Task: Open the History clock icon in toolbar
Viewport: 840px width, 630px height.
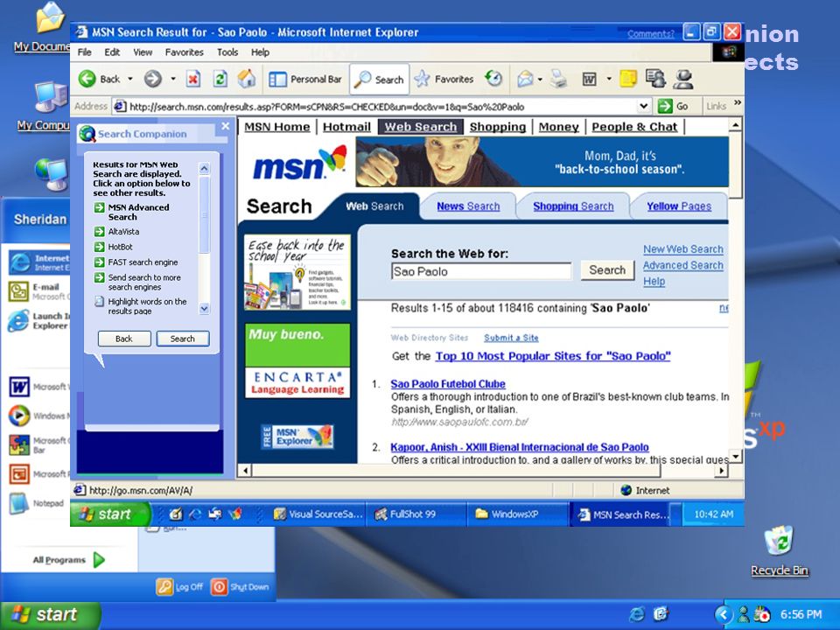Action: point(493,79)
